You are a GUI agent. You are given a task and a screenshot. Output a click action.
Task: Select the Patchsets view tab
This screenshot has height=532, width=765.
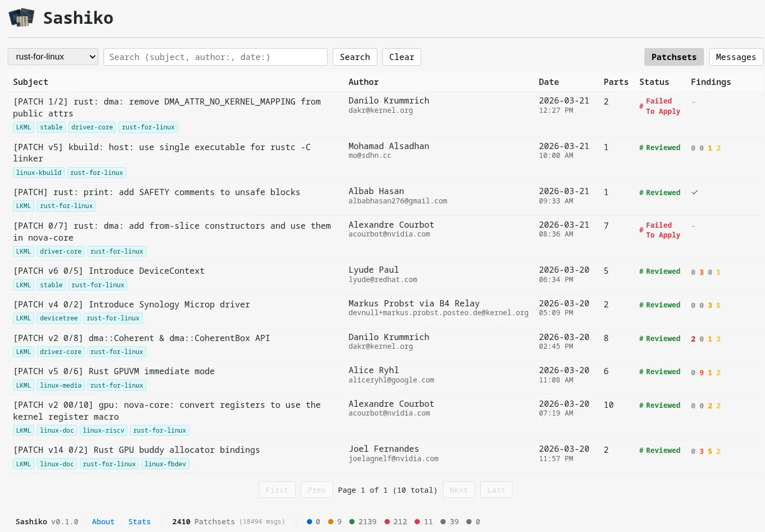pos(673,57)
